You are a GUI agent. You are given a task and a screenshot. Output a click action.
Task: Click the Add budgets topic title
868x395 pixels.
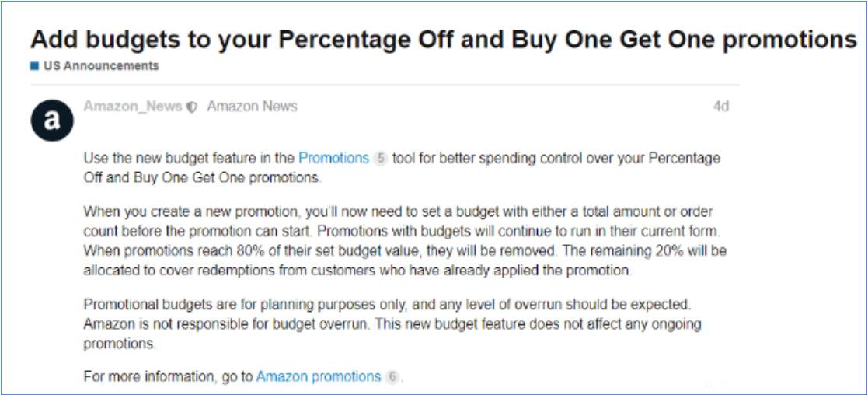coord(443,40)
